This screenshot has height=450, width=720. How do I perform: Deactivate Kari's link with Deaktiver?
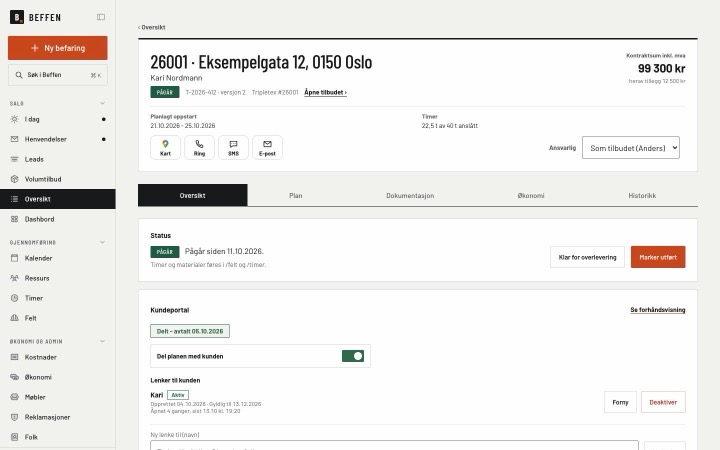tap(663, 402)
